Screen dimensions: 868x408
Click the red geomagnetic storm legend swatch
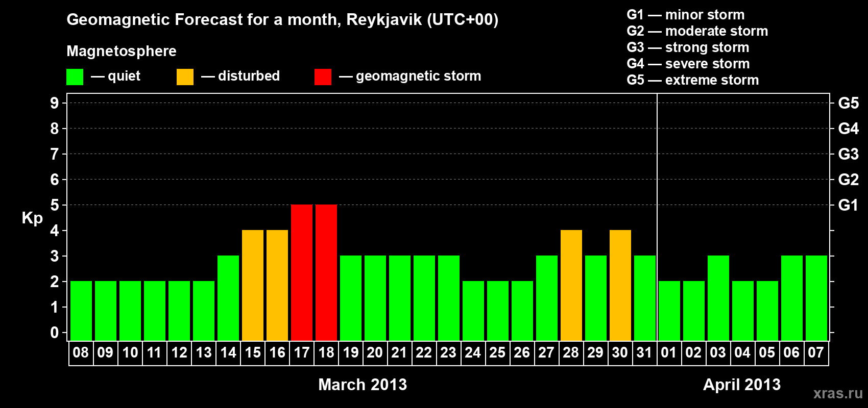pos(323,77)
